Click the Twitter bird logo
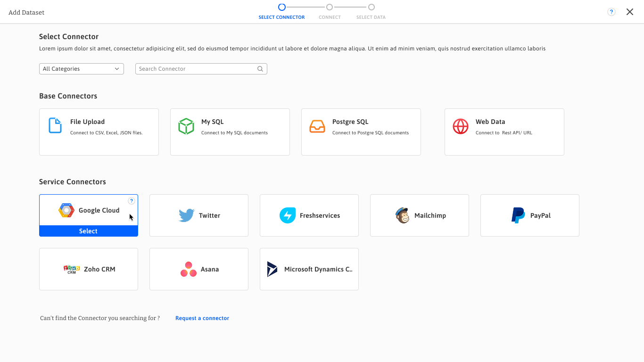The height and width of the screenshot is (362, 644). pos(187,215)
